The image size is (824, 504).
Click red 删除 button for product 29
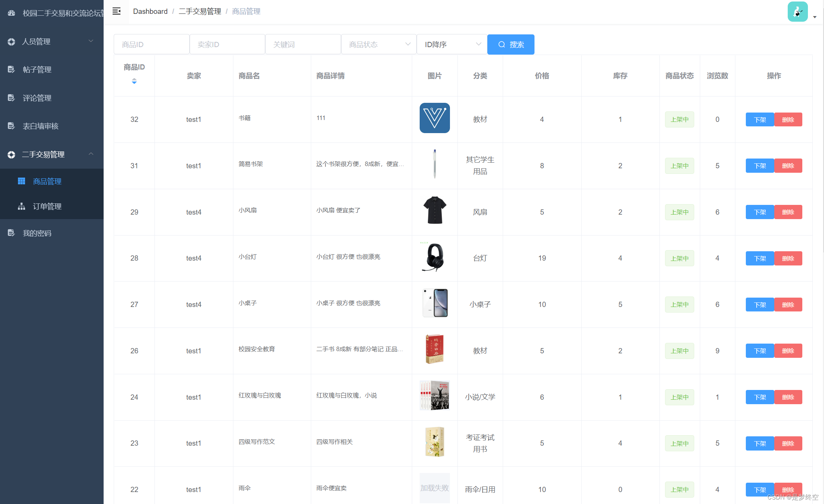coord(788,212)
